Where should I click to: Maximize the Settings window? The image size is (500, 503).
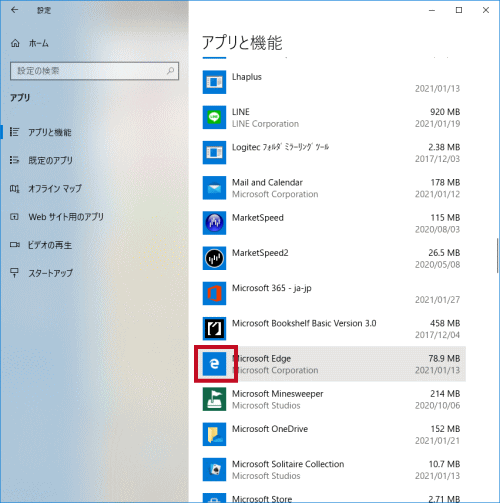(459, 10)
